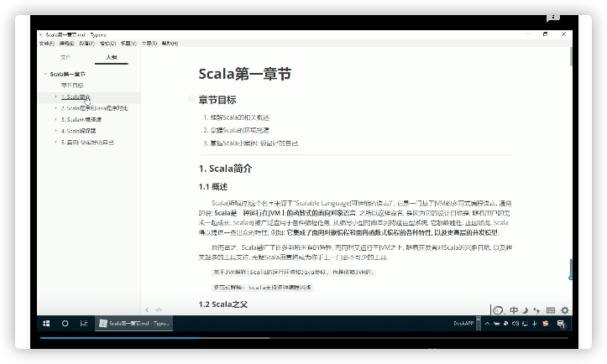Click the fold icon beside 章节目标 heading
Screen dimensions: 607x364
point(191,98)
